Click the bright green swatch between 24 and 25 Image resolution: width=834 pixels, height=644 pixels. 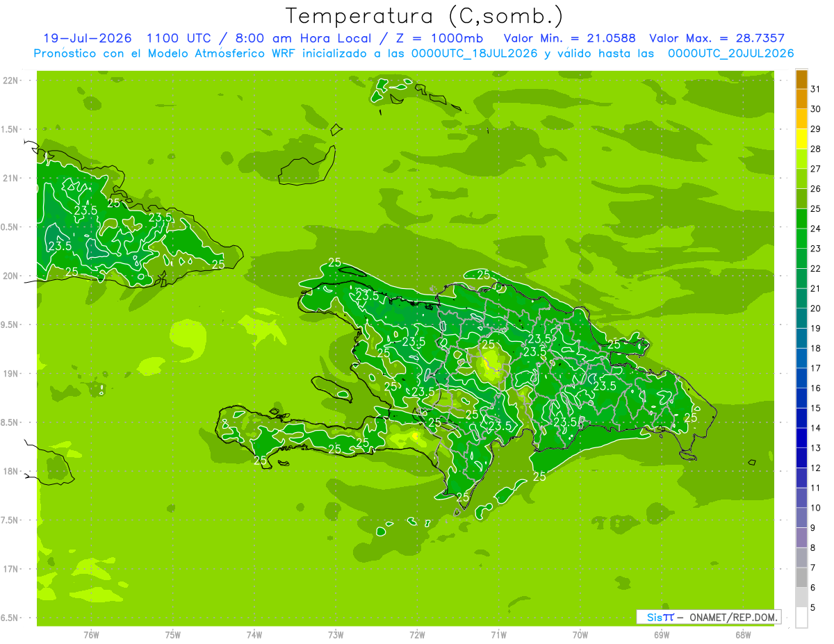click(801, 219)
